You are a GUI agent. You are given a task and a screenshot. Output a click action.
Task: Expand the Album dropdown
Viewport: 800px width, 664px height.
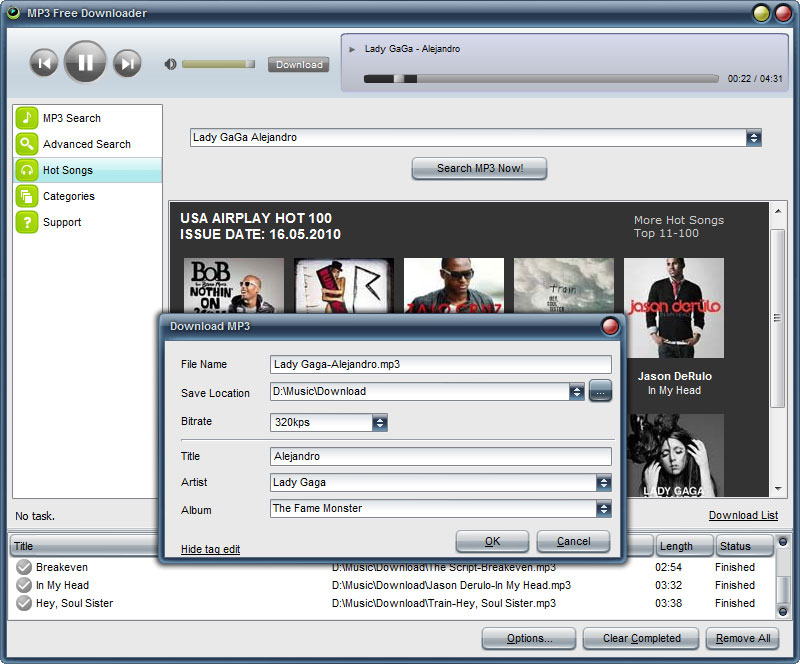pos(604,508)
